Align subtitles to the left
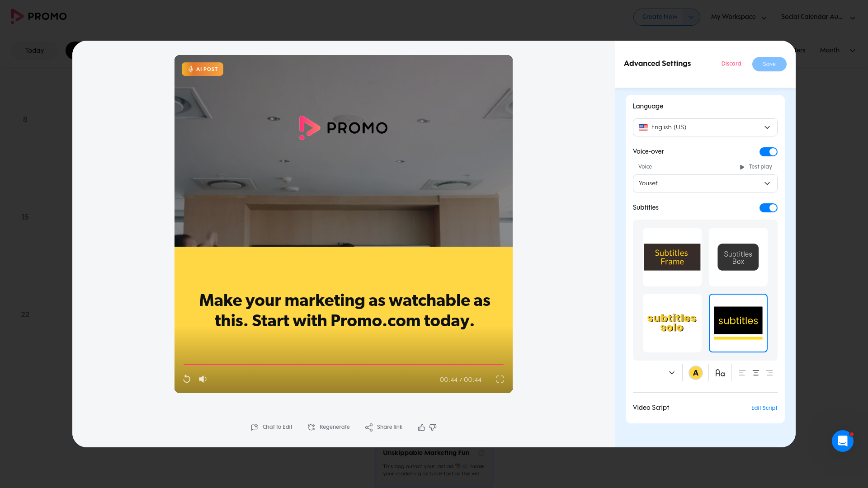868x488 pixels. click(x=742, y=373)
